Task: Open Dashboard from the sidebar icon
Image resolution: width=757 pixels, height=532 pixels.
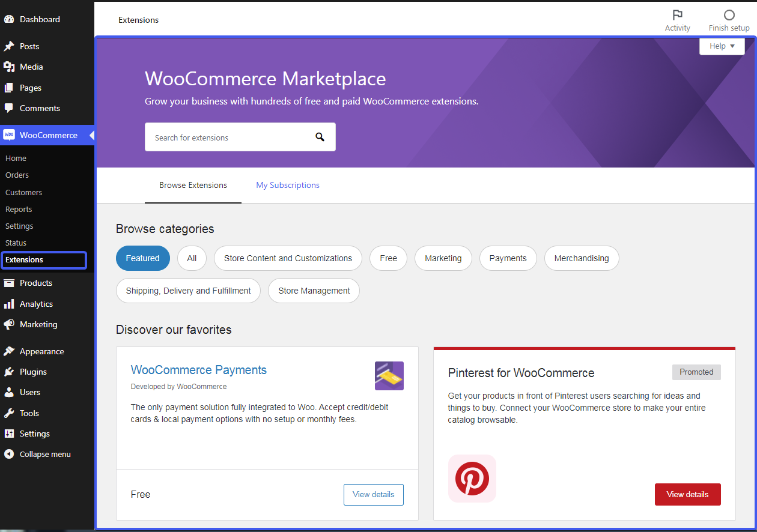Action: [9, 19]
